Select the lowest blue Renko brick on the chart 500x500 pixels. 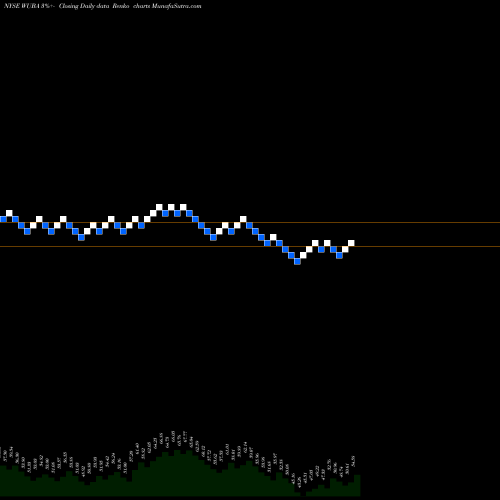[x=297, y=261]
